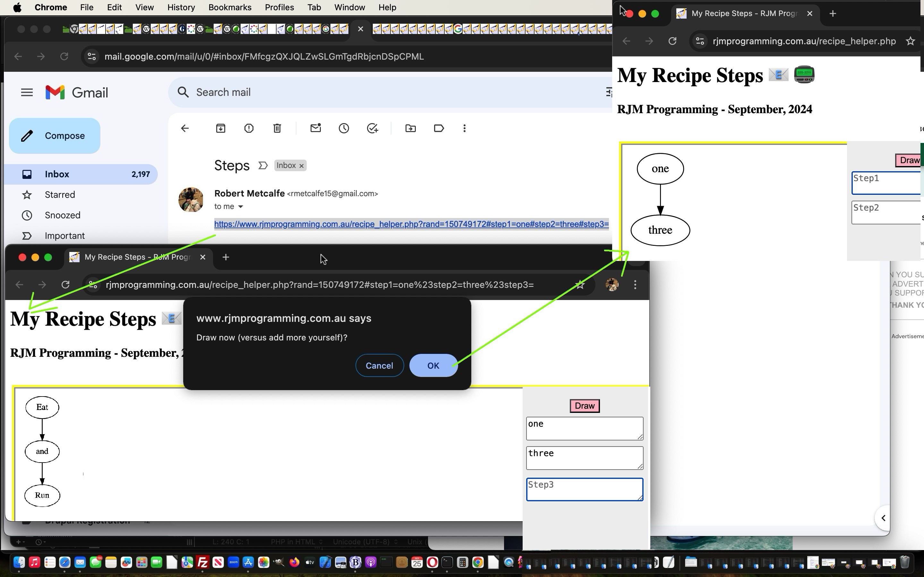Delete the Steps email with trash icon
This screenshot has width=924, height=577.
[277, 128]
